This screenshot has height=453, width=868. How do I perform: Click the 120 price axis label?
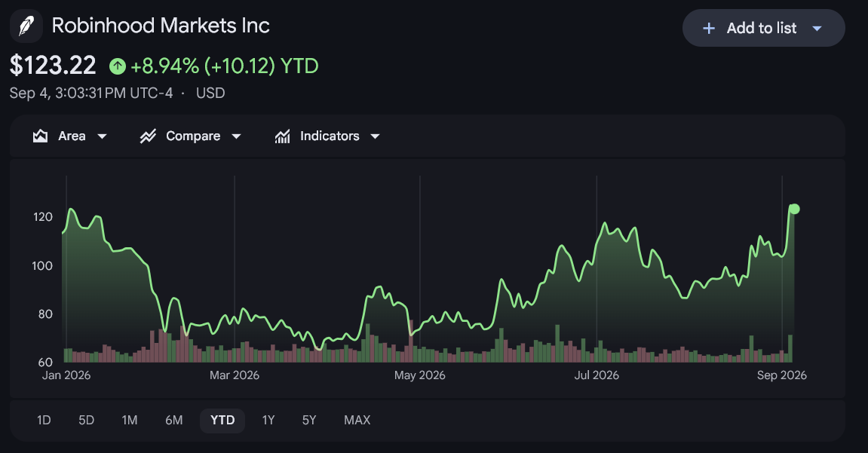click(x=43, y=217)
